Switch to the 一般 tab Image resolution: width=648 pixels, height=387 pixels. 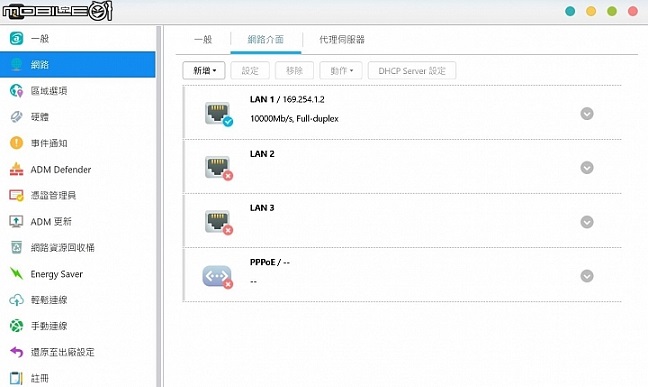point(203,40)
